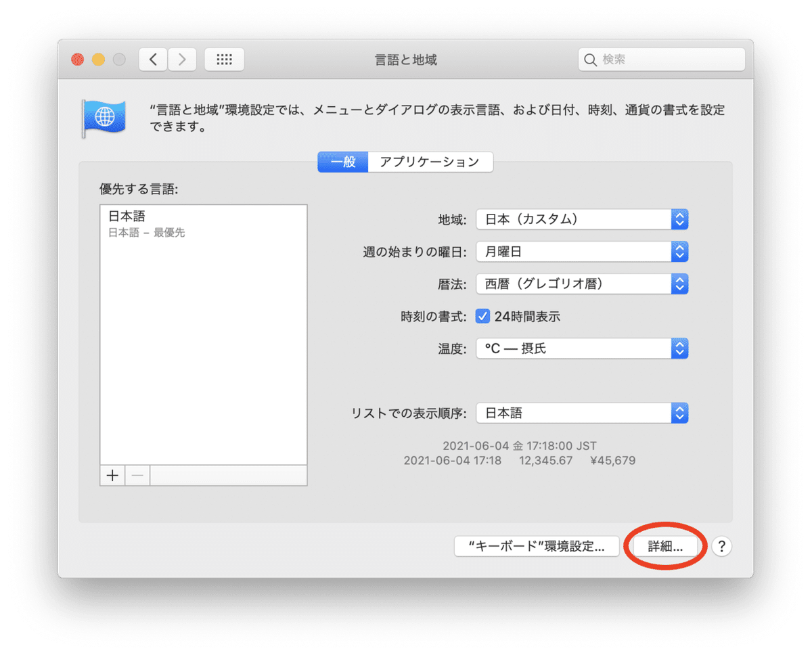The width and height of the screenshot is (812, 655).
Task: Click the Show All preferences grid icon
Action: pos(224,60)
